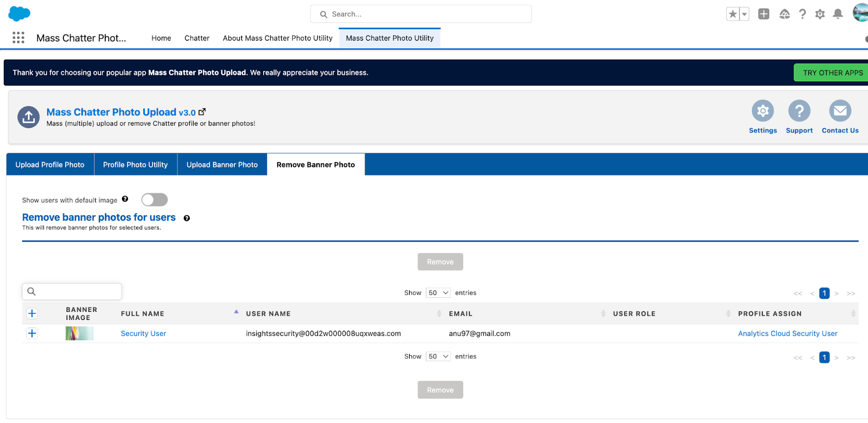Click the Settings text link

pyautogui.click(x=763, y=131)
